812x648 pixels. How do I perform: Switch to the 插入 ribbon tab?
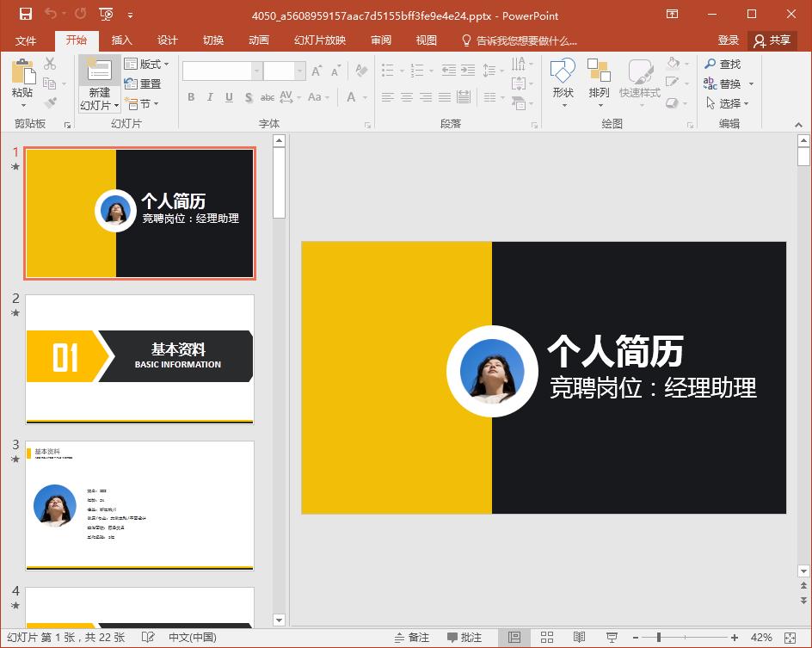pos(121,40)
